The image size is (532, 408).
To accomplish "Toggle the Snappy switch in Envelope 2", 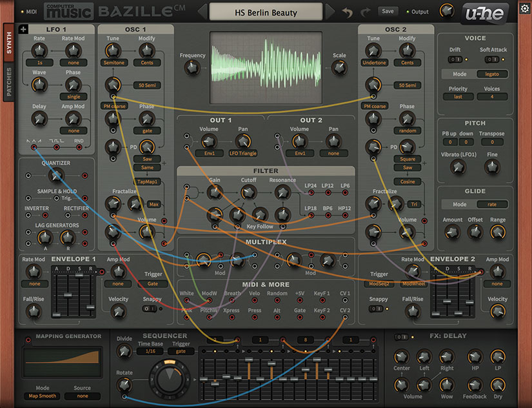I will point(377,309).
